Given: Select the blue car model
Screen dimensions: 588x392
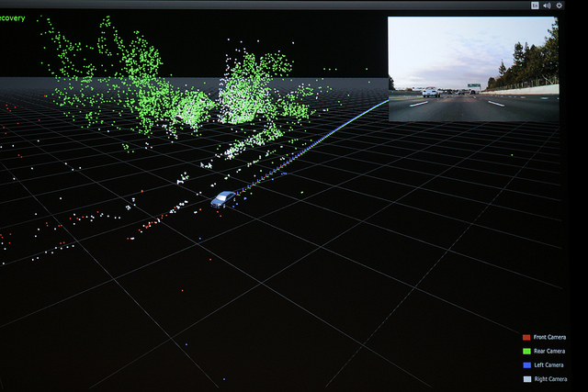Looking at the screenshot, I should (223, 199).
